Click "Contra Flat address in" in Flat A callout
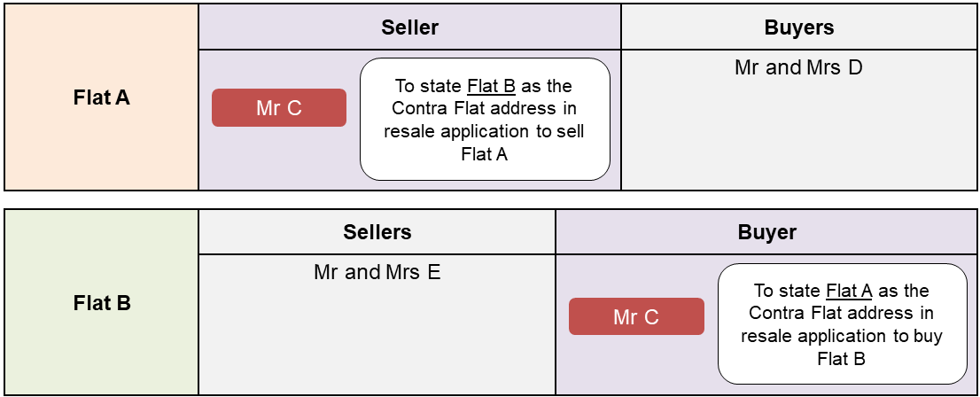980x397 pixels. click(485, 109)
